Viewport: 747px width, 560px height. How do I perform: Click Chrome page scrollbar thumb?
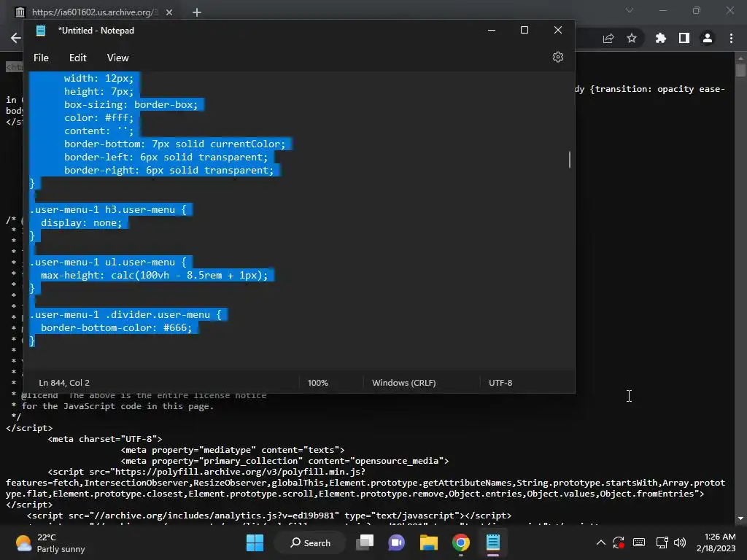click(740, 70)
